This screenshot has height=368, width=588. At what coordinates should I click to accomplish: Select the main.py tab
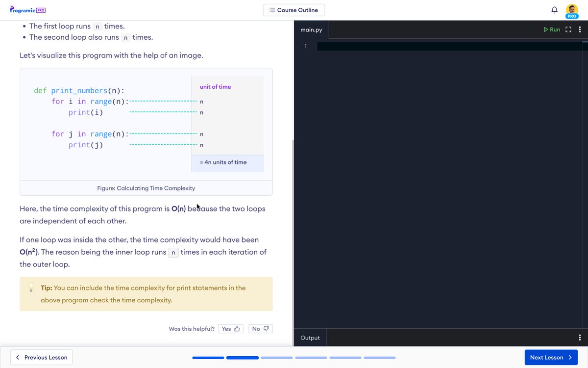(x=312, y=30)
